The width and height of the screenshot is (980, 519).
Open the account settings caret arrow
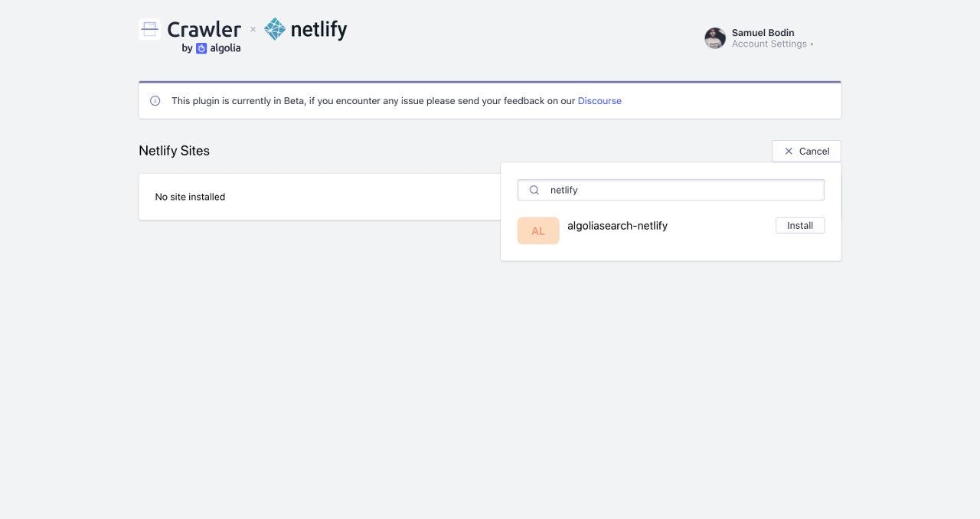(812, 44)
